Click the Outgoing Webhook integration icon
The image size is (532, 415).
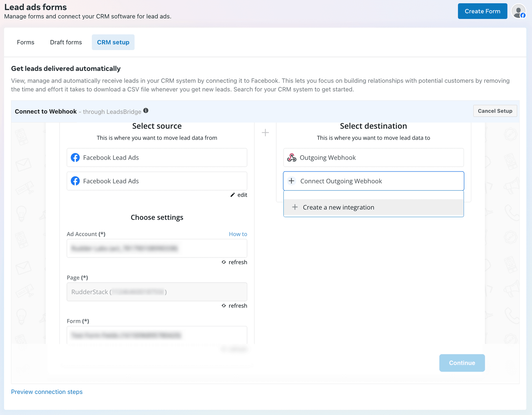292,157
